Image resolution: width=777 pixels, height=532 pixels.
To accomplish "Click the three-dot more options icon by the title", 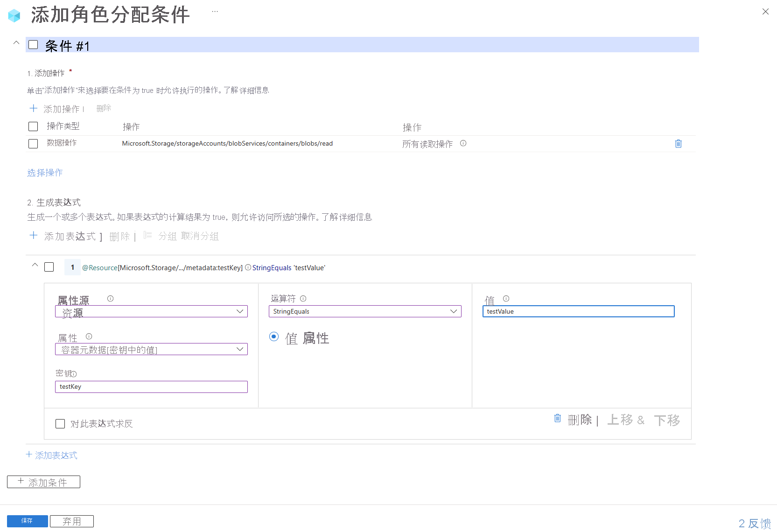I will coord(215,12).
